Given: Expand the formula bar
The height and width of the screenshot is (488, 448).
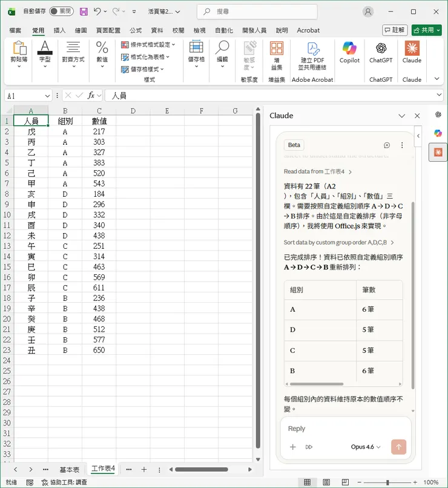Looking at the screenshot, I should [x=439, y=95].
